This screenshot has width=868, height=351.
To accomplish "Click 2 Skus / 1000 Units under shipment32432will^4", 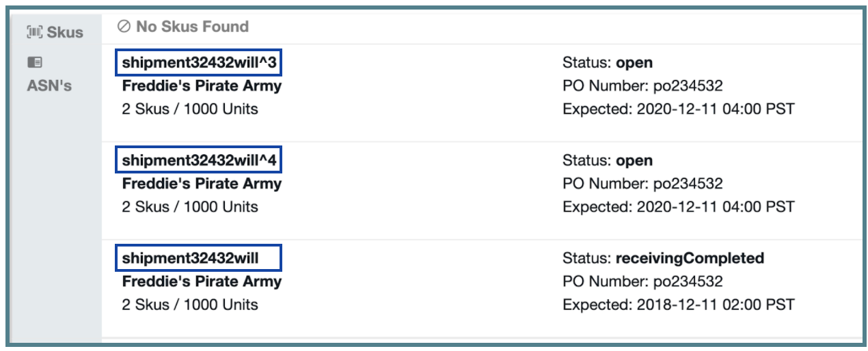I will click(190, 207).
